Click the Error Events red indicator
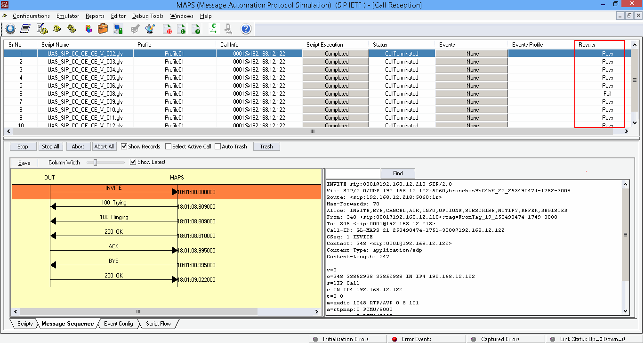Image resolution: width=644 pixels, height=343 pixels. (394, 339)
